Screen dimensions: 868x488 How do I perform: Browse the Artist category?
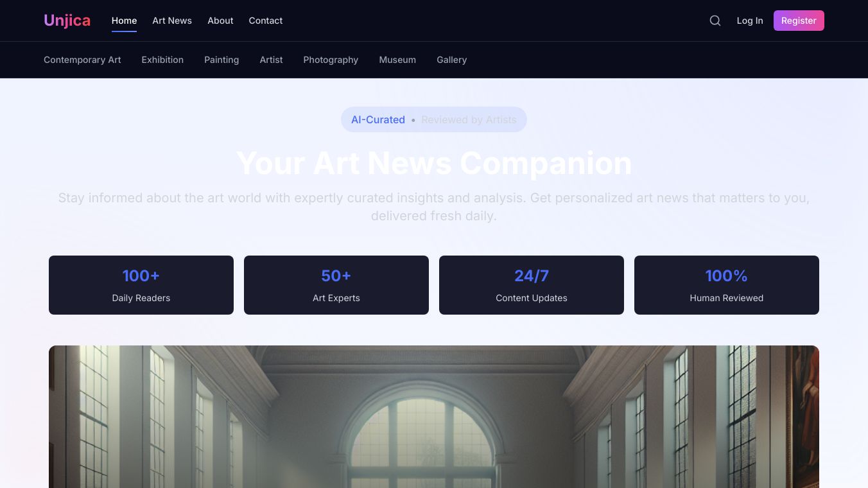pyautogui.click(x=271, y=60)
